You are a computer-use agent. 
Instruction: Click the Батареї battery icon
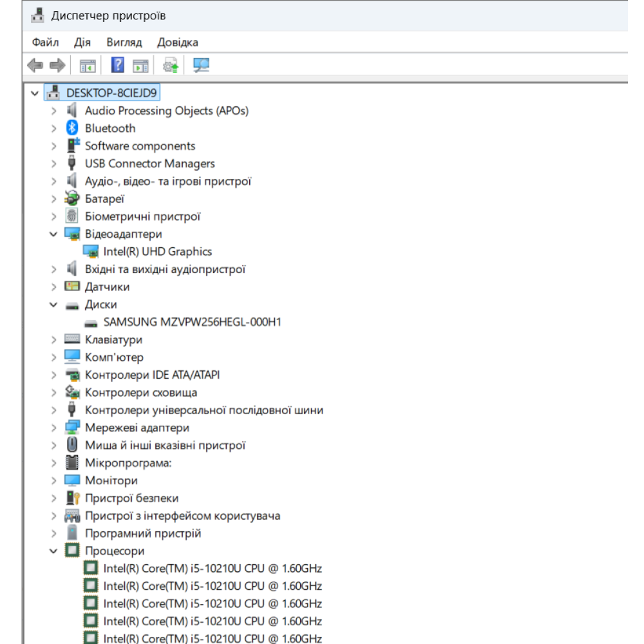72,199
